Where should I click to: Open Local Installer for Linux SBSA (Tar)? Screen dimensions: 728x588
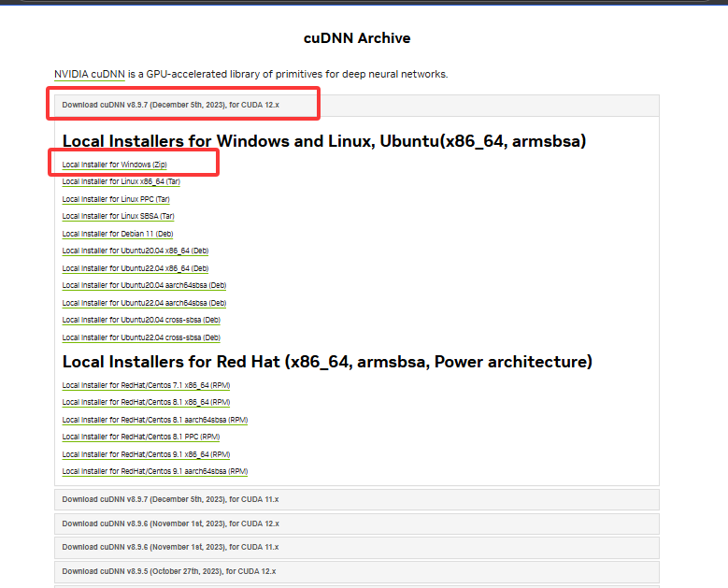pyautogui.click(x=119, y=217)
